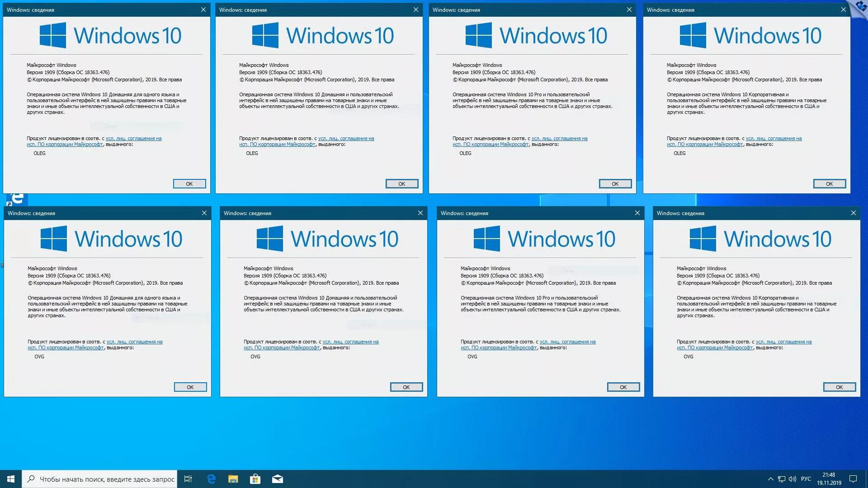Click the volume speaker icon in the tray
Screen dimensions: 868x488
792,479
